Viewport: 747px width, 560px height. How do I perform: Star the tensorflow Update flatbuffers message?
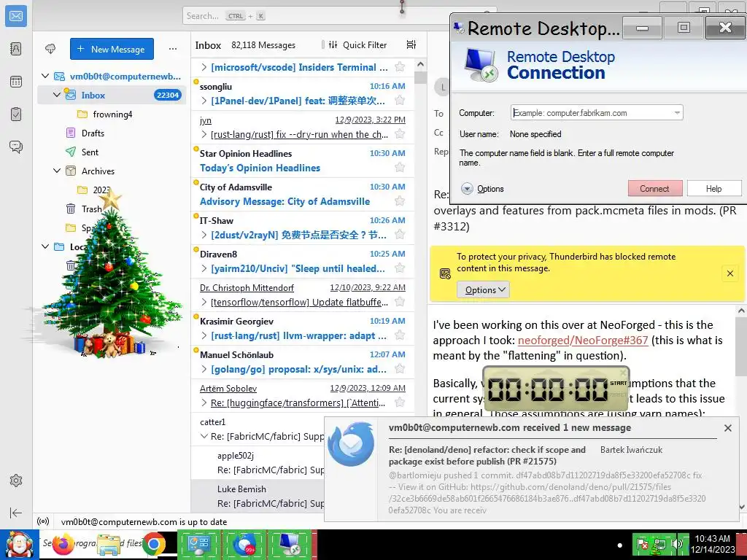point(400,302)
